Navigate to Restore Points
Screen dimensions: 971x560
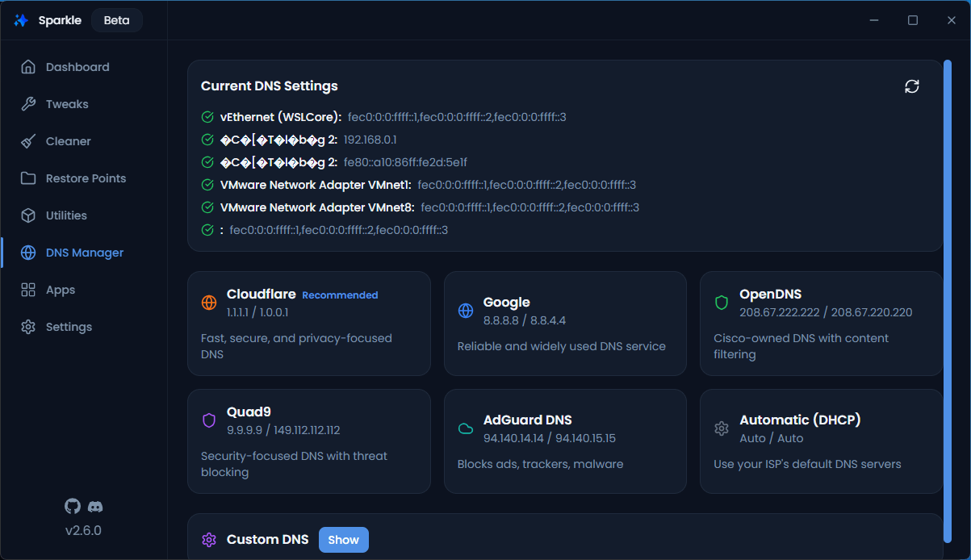[84, 178]
